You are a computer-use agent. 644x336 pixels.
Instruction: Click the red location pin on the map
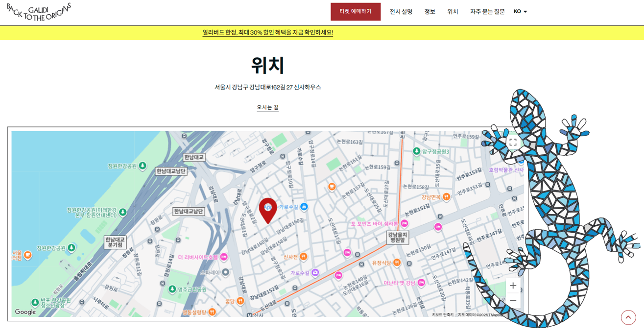coord(268,211)
